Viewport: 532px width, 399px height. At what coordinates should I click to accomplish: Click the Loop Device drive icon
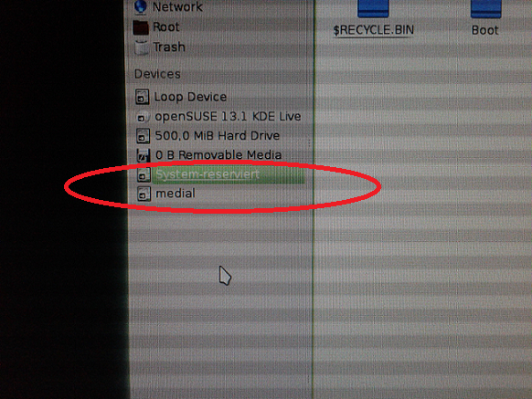tap(143, 97)
